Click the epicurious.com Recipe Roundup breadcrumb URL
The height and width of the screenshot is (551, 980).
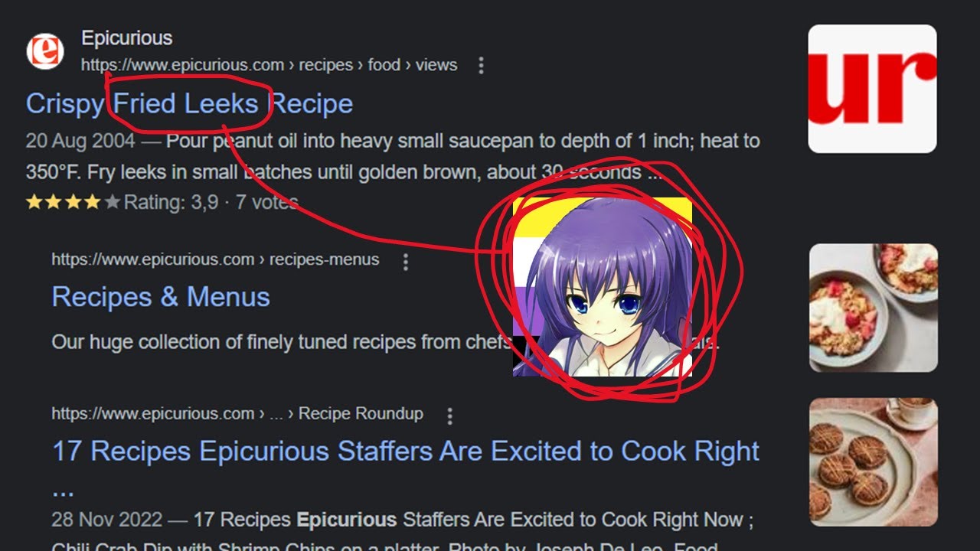(x=237, y=414)
